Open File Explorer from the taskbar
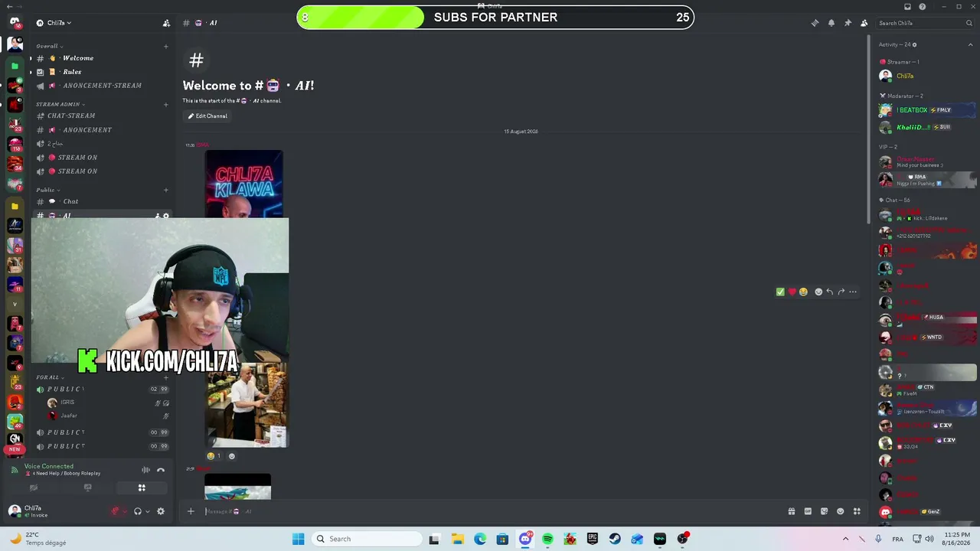 point(457,539)
